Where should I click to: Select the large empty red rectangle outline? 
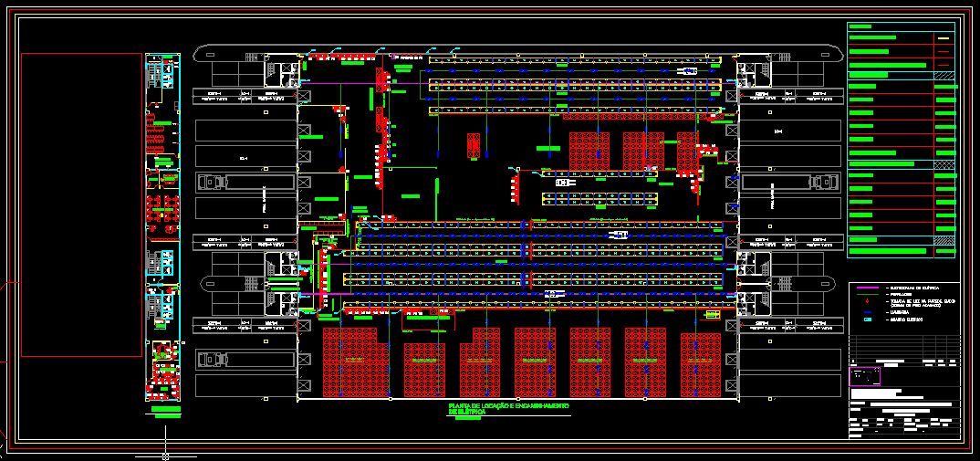(81, 205)
